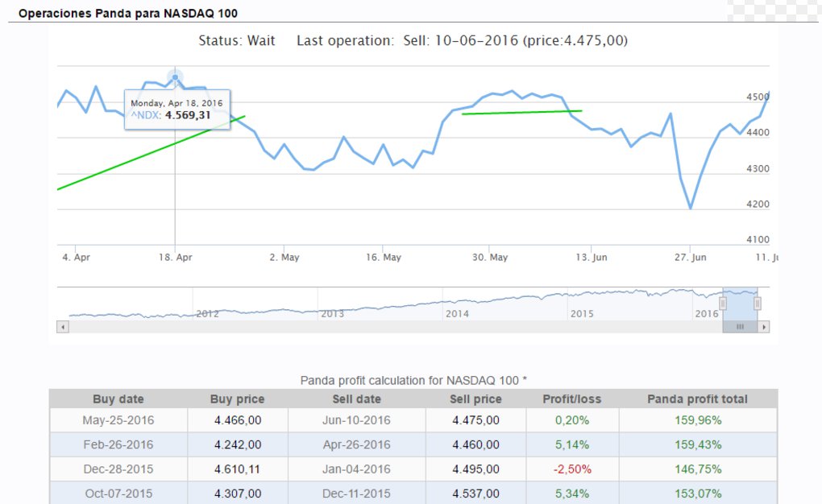
Task: Click the Sell price column header
Action: coord(475,399)
